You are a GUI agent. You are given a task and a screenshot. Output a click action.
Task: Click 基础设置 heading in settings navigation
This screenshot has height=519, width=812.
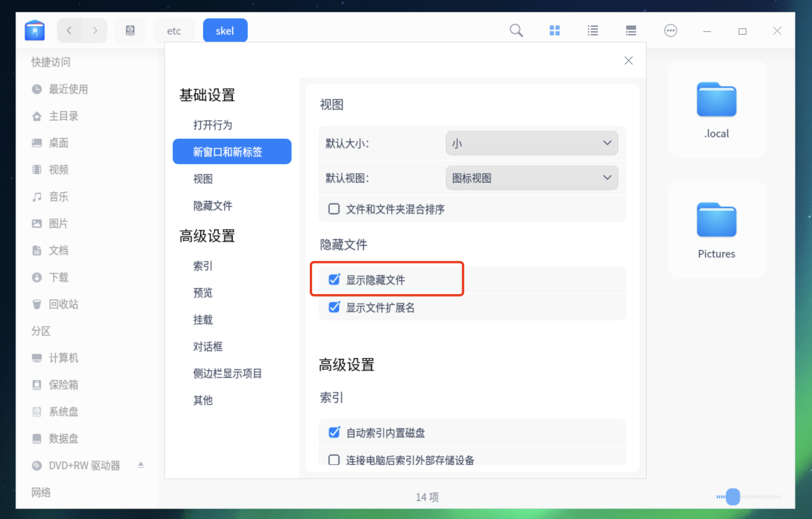pyautogui.click(x=207, y=95)
